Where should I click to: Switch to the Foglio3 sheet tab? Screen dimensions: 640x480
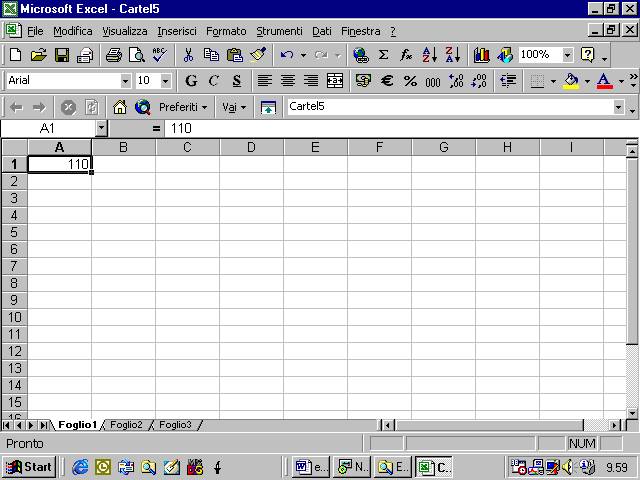(x=175, y=425)
